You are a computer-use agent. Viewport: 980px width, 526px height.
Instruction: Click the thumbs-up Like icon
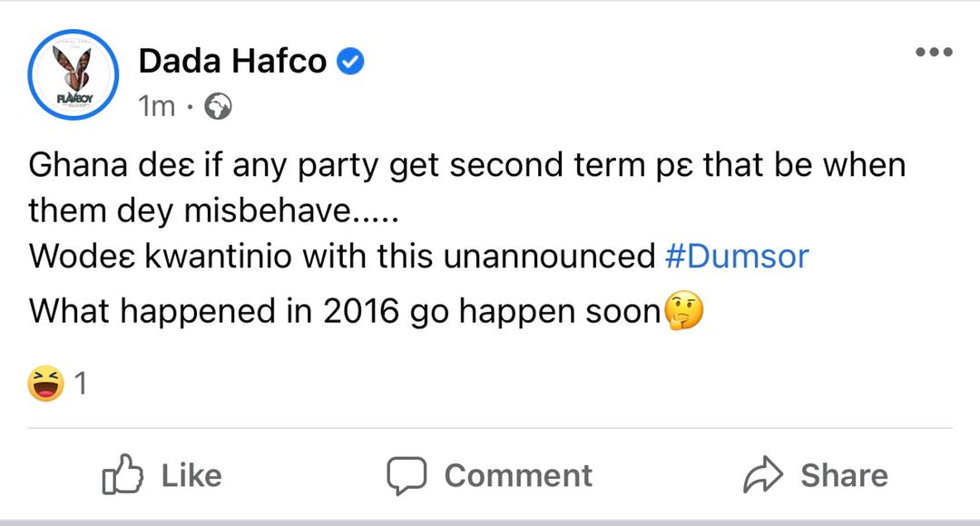[122, 475]
